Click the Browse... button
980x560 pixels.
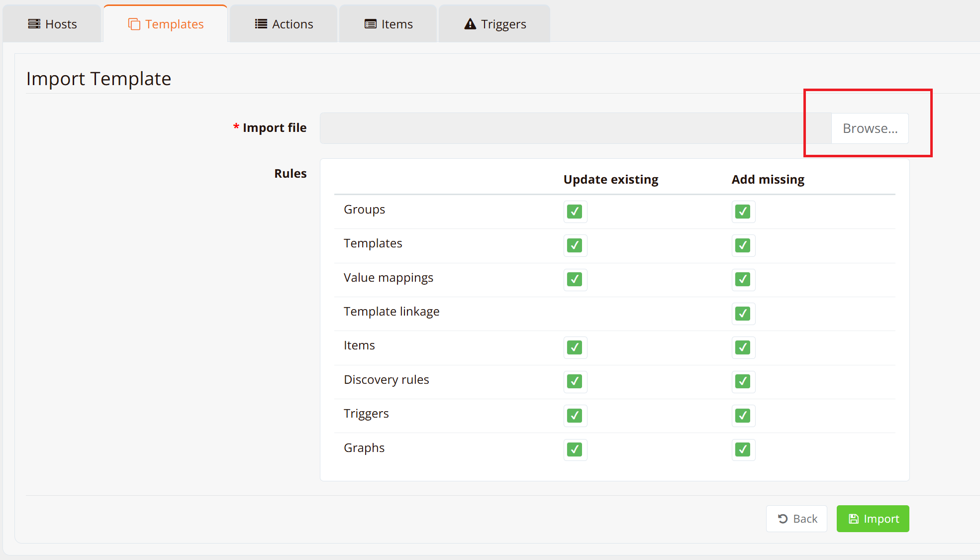(870, 128)
